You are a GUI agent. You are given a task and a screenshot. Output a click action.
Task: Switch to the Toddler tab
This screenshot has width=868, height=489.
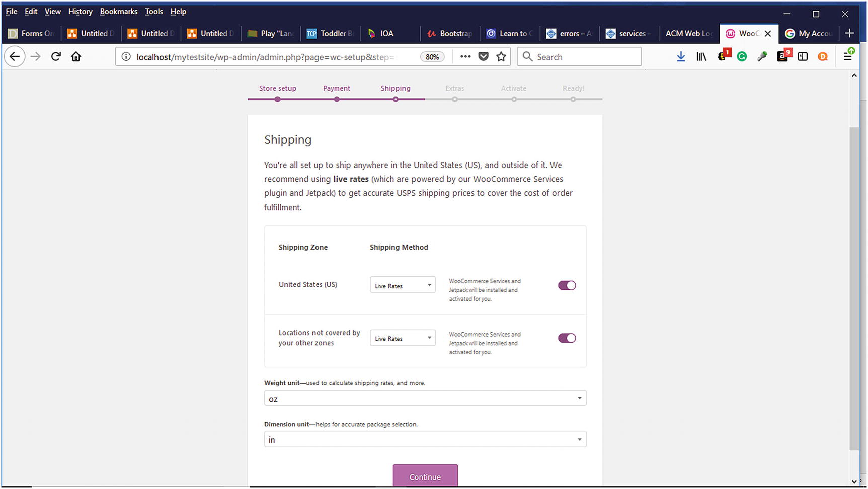(331, 34)
